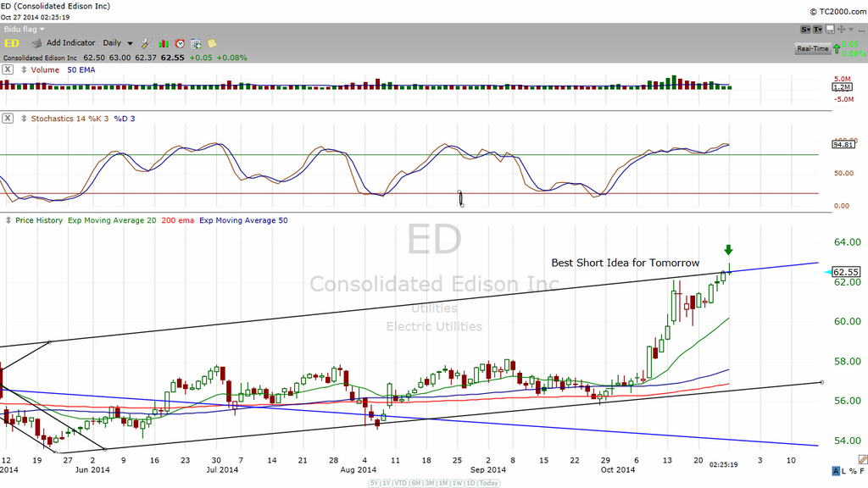This screenshot has height=488, width=868.
Task: Click the 50 EMA label in Volume pane
Action: (81, 69)
